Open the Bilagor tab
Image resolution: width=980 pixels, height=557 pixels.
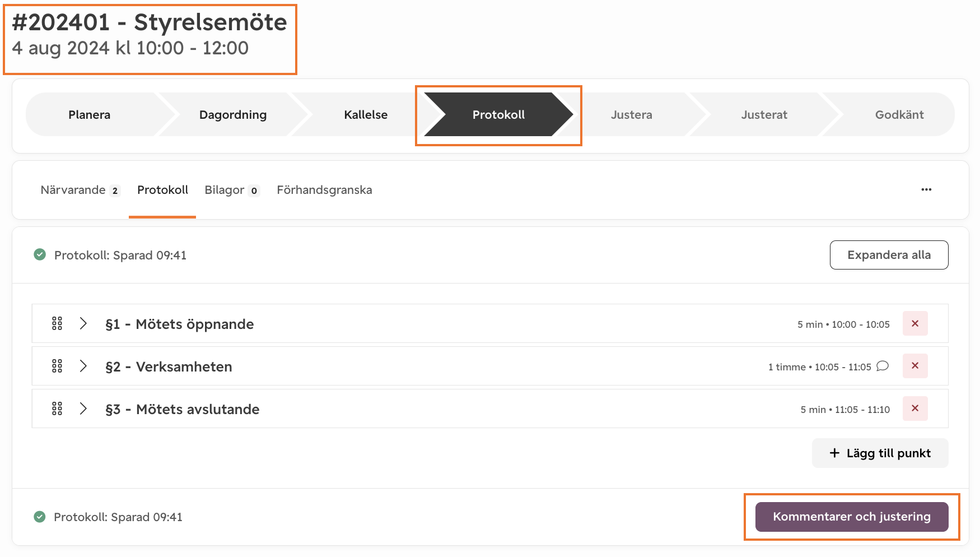click(232, 190)
